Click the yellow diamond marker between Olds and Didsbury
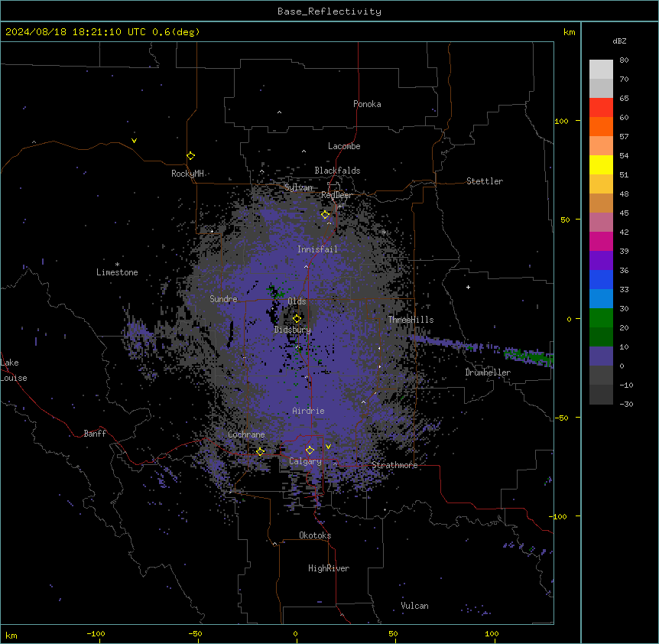 pyautogui.click(x=297, y=318)
